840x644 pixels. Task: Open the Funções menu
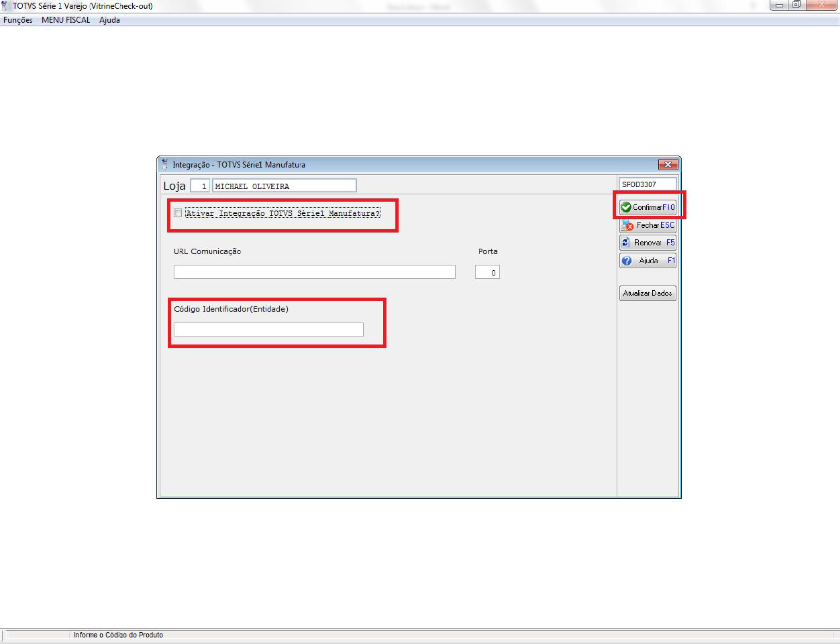point(18,20)
